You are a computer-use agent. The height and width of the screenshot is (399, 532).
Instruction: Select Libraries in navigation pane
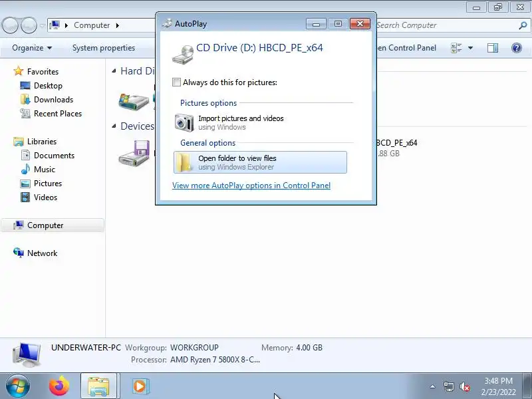[x=42, y=141]
